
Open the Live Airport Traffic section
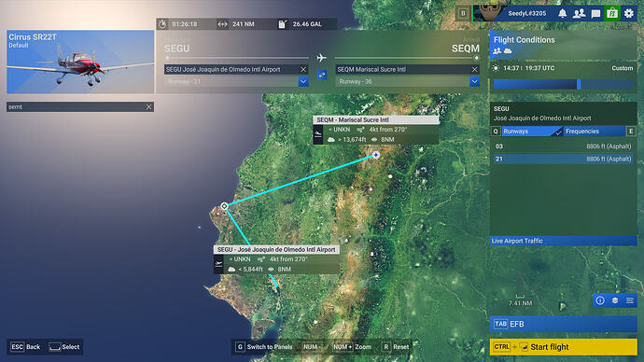point(563,241)
